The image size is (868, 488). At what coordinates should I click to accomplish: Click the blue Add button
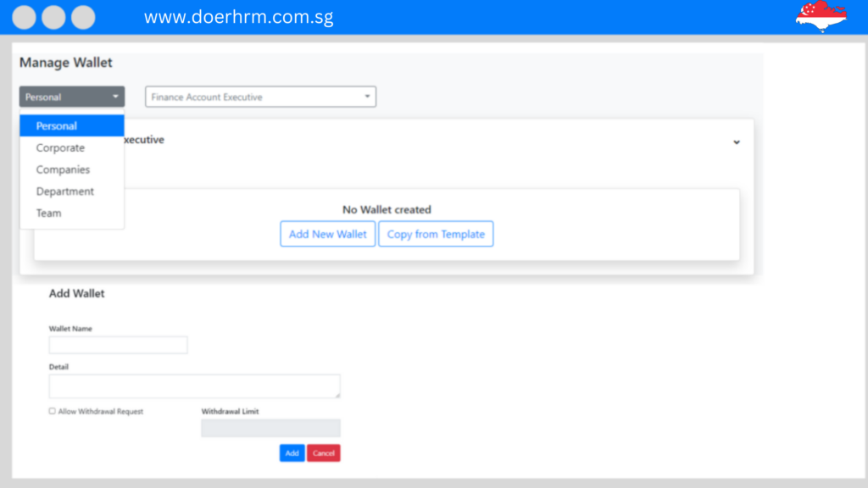tap(292, 453)
